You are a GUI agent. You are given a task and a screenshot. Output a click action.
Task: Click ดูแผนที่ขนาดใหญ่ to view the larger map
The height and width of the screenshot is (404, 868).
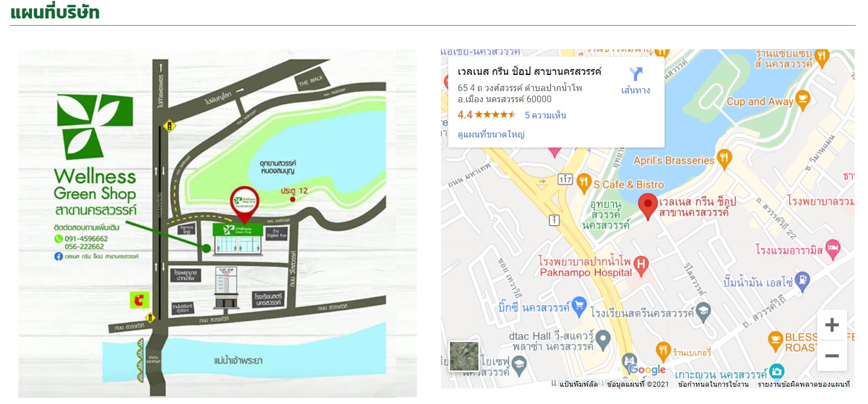[x=491, y=134]
